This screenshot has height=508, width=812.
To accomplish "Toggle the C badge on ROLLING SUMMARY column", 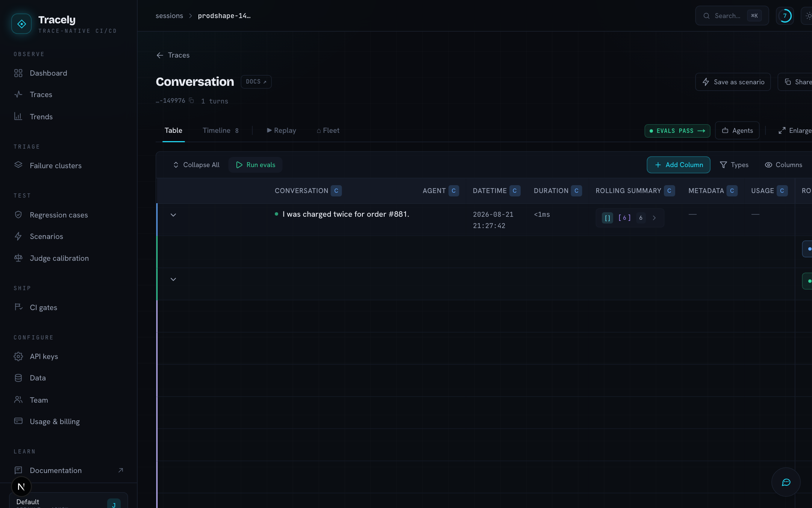I will [x=669, y=191].
